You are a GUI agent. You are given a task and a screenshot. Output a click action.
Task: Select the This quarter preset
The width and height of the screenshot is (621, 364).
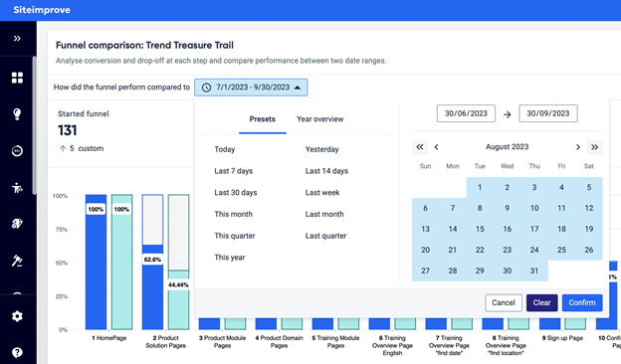pyautogui.click(x=235, y=236)
